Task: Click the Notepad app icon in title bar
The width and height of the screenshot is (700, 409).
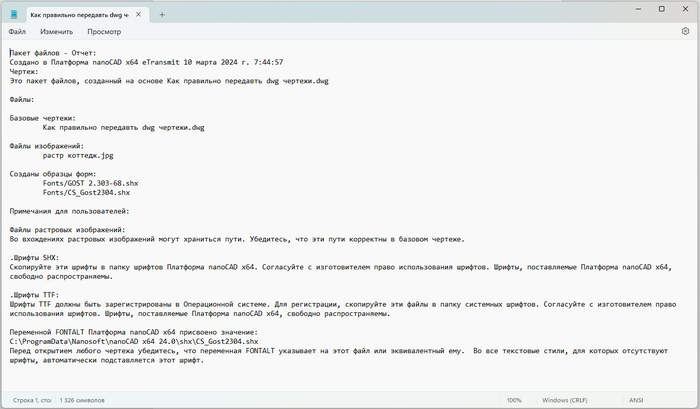Action: (x=14, y=15)
